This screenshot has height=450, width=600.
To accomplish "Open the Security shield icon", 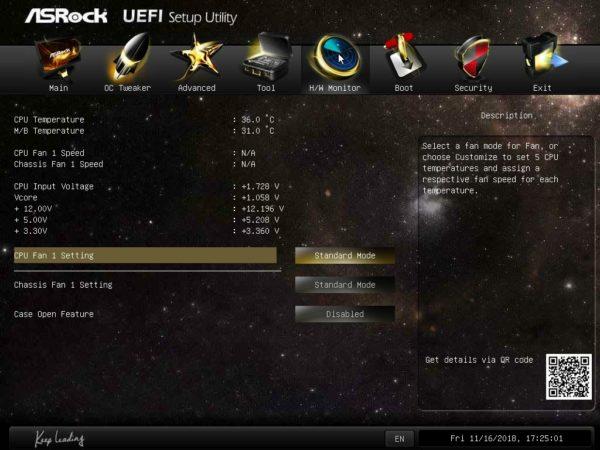I will pyautogui.click(x=473, y=57).
